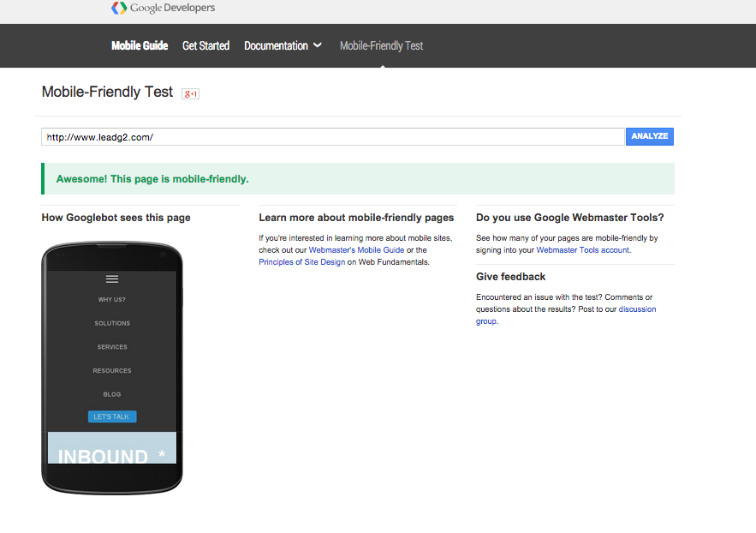Select the Mobile-Friendly Test tab
The height and width of the screenshot is (533, 756).
[381, 45]
